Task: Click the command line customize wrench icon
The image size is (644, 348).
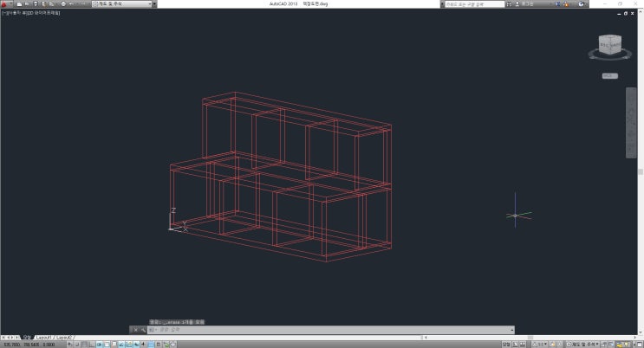Action: 143,330
